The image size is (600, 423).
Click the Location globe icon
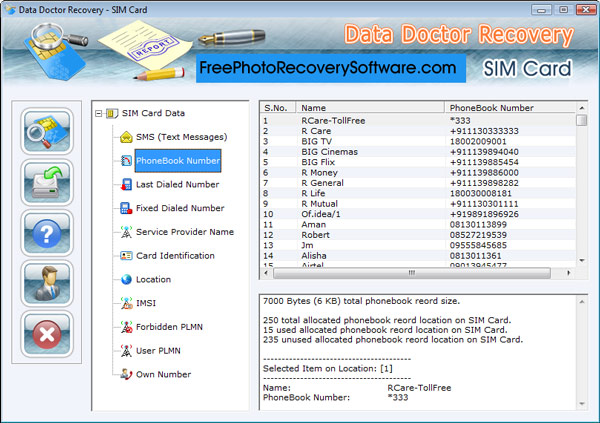[x=126, y=279]
